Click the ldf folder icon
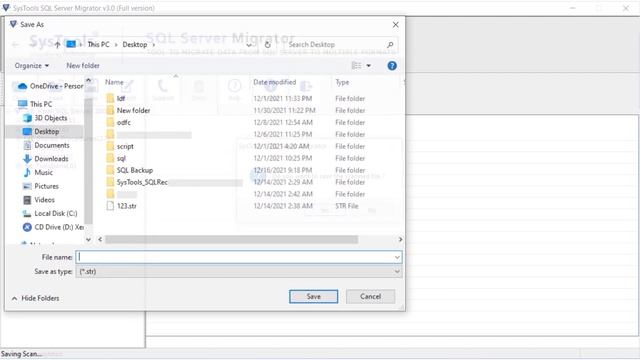The height and width of the screenshot is (360, 640). pos(110,98)
